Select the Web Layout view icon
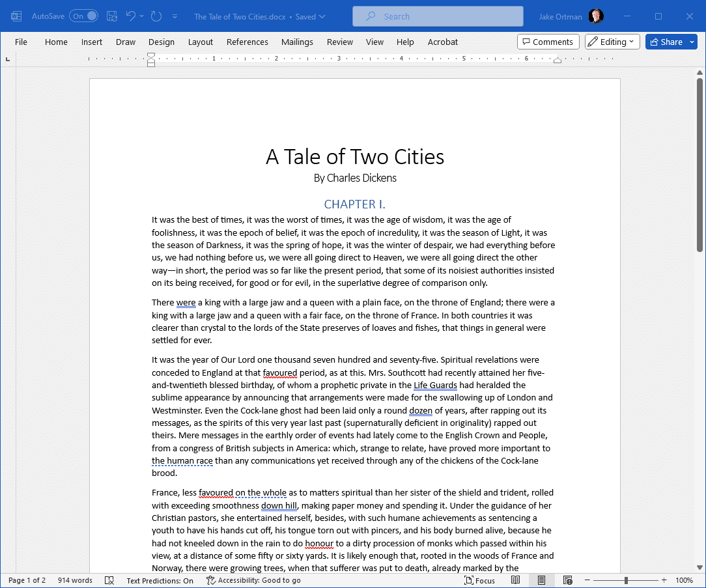Screen dimensions: 706x588 pyautogui.click(x=568, y=580)
